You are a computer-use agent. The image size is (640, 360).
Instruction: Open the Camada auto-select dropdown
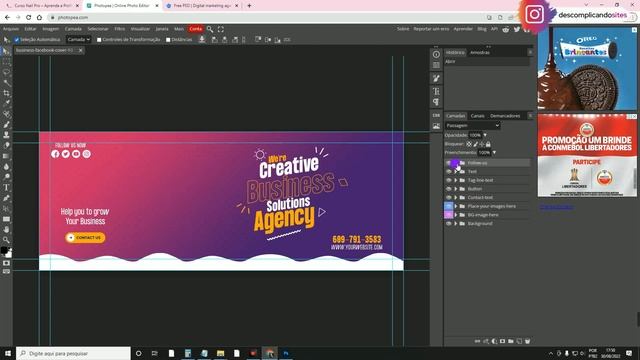coord(78,40)
